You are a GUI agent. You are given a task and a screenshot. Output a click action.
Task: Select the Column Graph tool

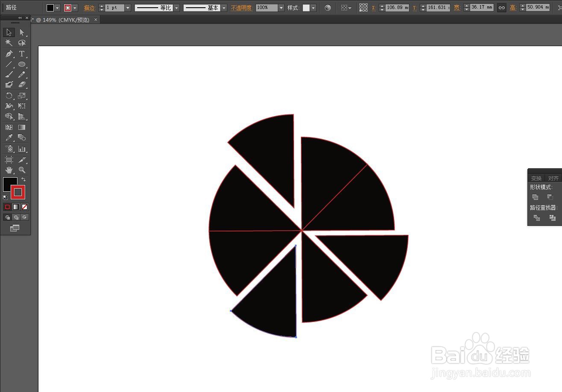pyautogui.click(x=22, y=149)
